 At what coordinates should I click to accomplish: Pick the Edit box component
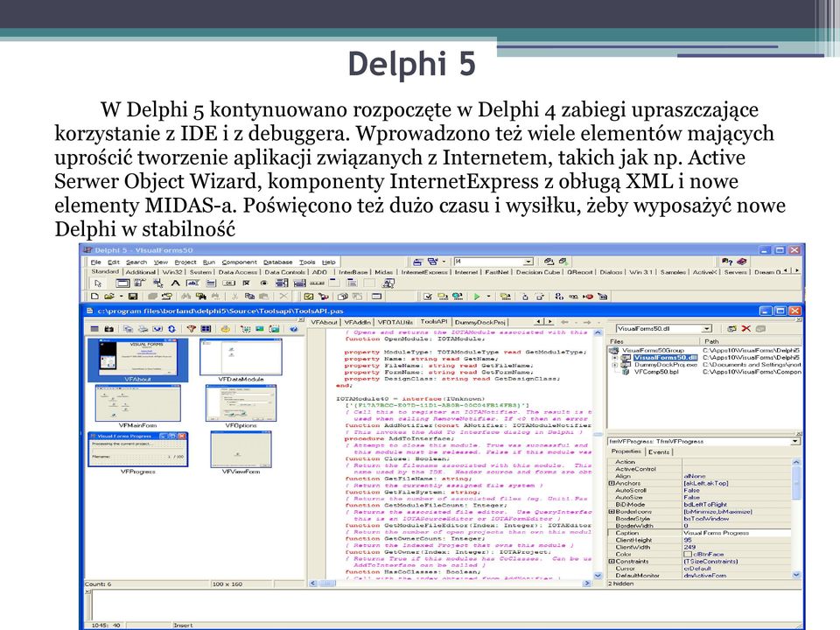tap(192, 283)
